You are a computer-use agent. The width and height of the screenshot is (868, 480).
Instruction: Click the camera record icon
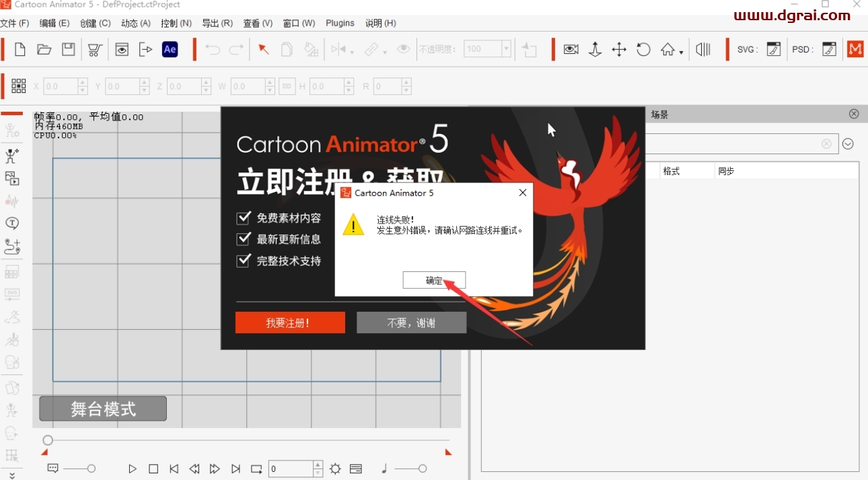[571, 49]
